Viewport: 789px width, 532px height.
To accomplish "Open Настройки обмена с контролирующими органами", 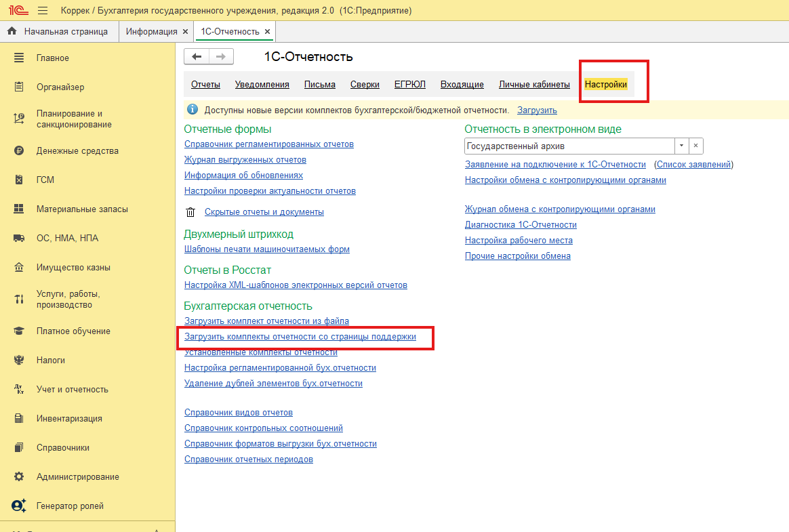I will pyautogui.click(x=565, y=180).
